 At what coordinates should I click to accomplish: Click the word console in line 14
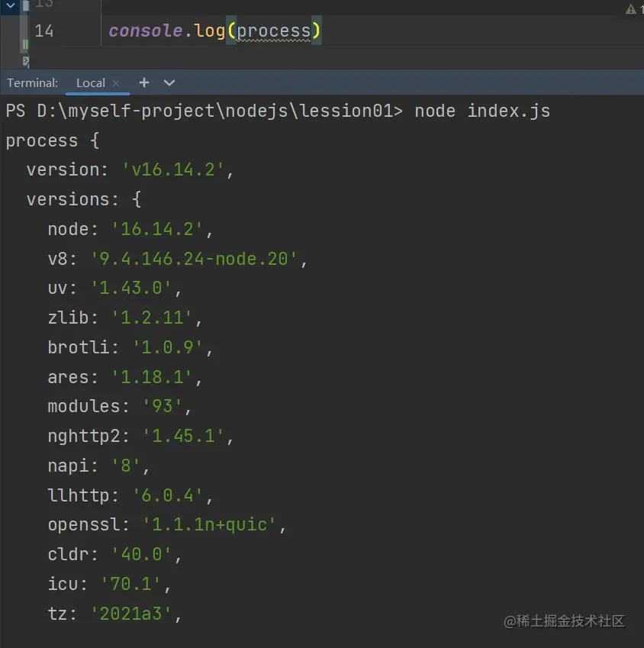146,31
